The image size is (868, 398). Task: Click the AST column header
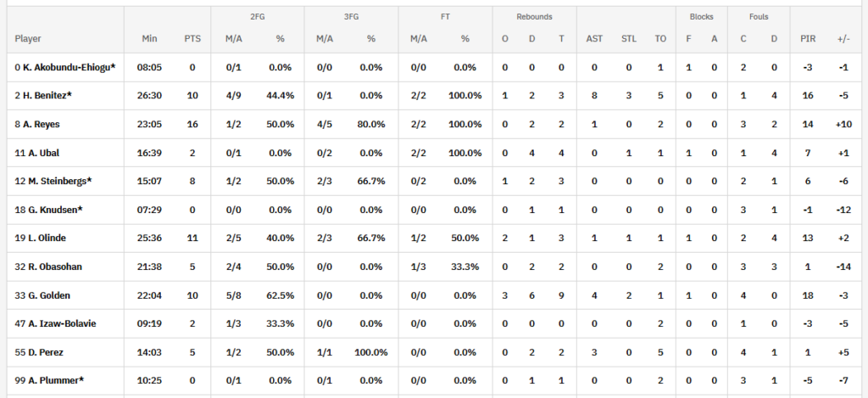click(594, 38)
